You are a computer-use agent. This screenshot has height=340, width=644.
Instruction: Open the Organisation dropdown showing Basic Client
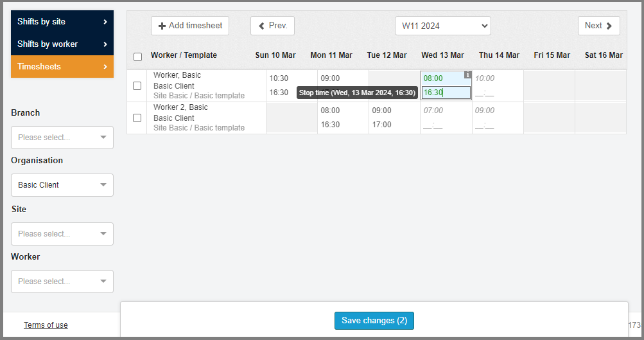(62, 185)
